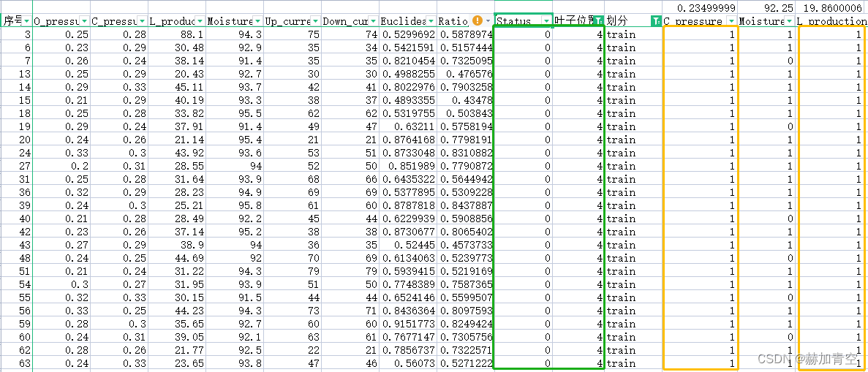Select the 叶子位置 cell in row 序号 20
The width and height of the screenshot is (868, 372).
click(578, 140)
